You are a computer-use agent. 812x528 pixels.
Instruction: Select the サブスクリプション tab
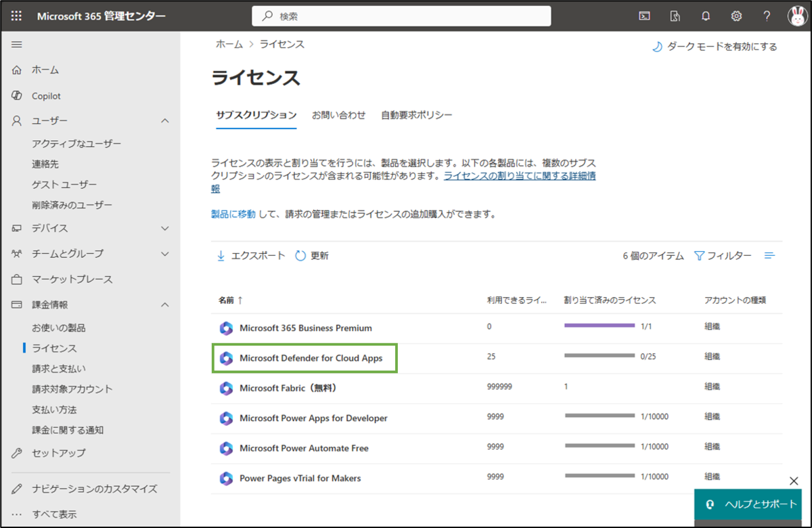[x=256, y=115]
